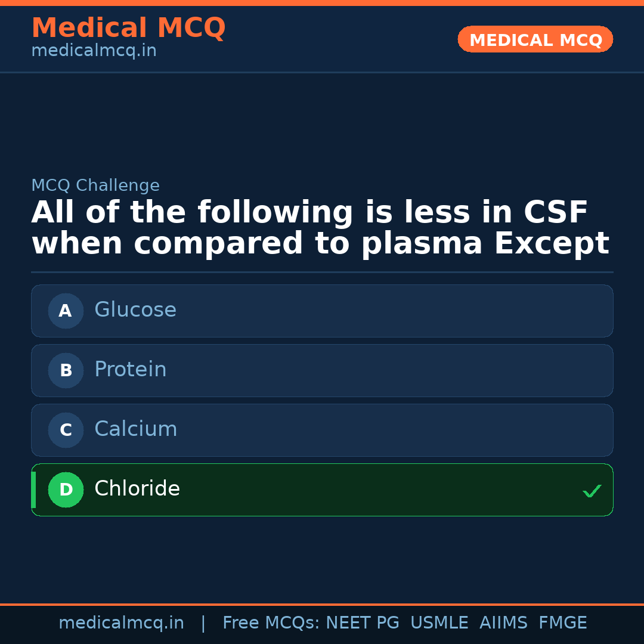Image resolution: width=644 pixels, height=644 pixels.
Task: Click the question text about CSF
Action: (320, 228)
